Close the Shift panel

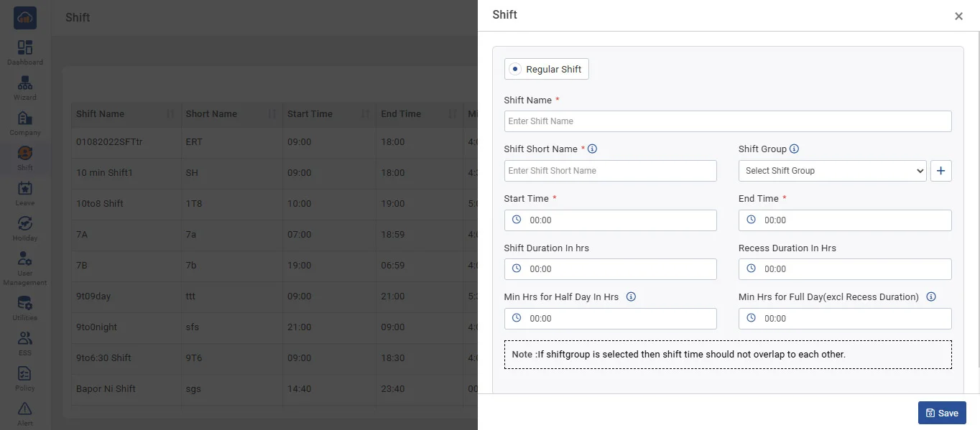[958, 17]
